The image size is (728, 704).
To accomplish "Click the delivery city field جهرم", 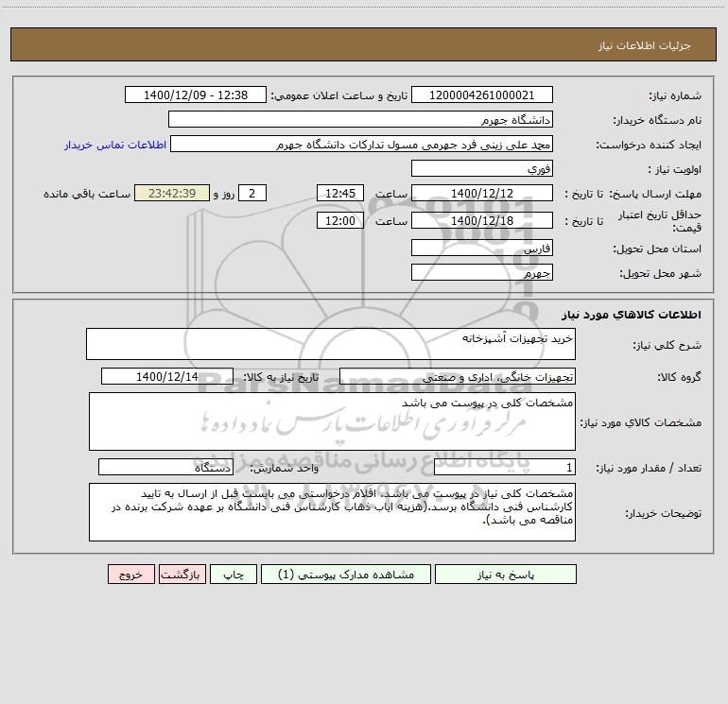I will [x=482, y=272].
